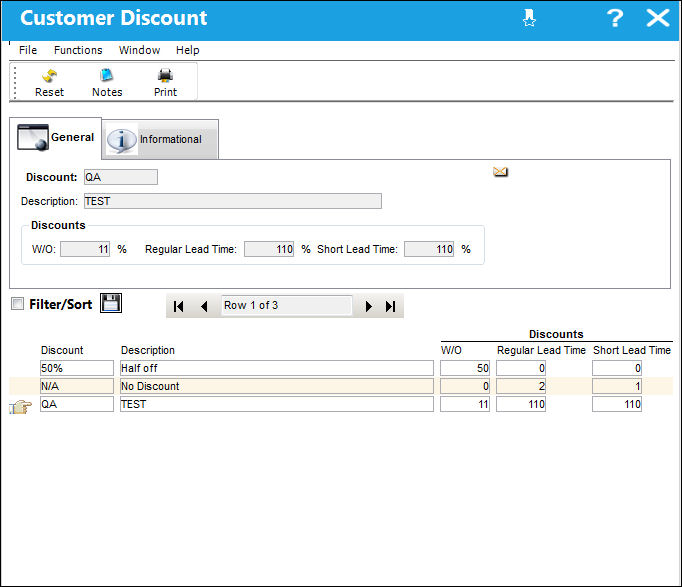Click W/O value 0 in No Discount row
This screenshot has width=682, height=587.
pos(465,386)
